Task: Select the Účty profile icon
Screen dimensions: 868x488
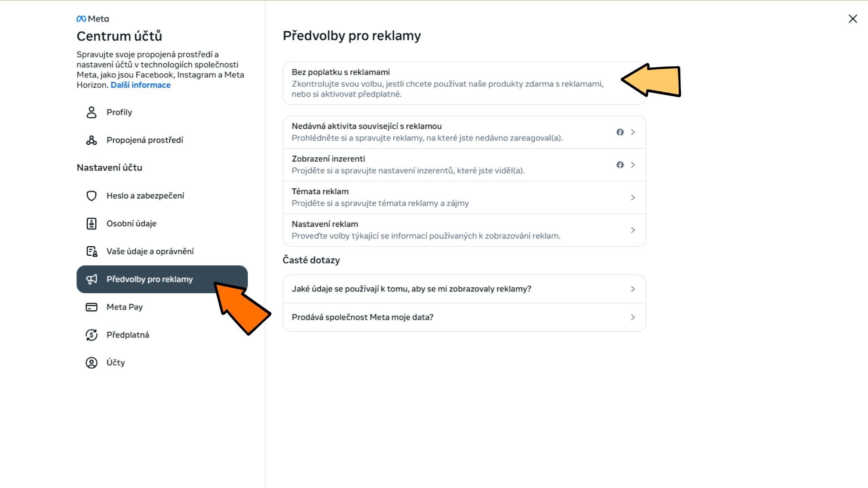Action: pyautogui.click(x=92, y=362)
